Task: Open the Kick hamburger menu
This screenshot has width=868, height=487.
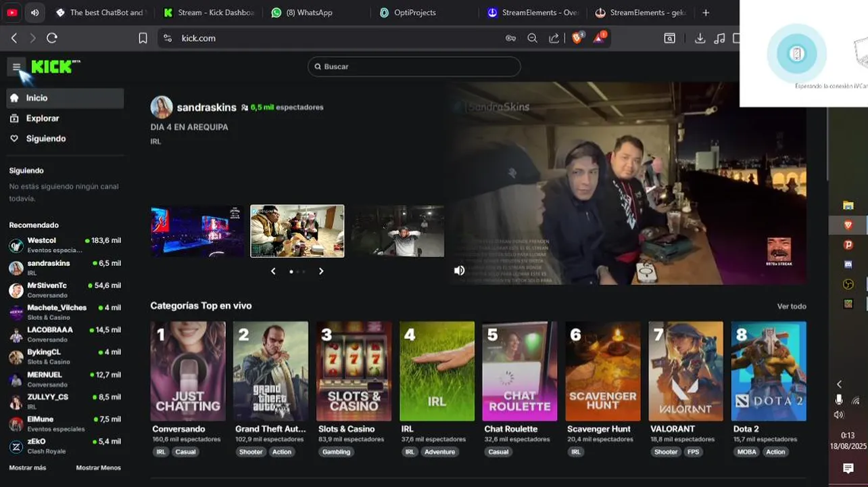Action: point(16,66)
